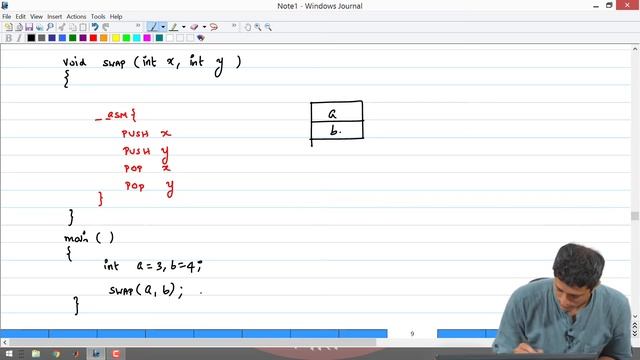The image size is (640, 360).
Task: Open the Edit menu
Action: [20, 16]
